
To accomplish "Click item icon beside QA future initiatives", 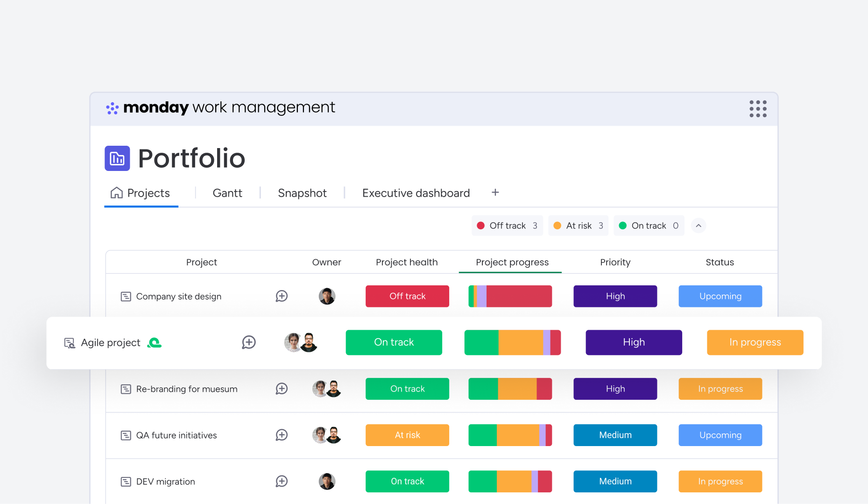I will point(126,435).
